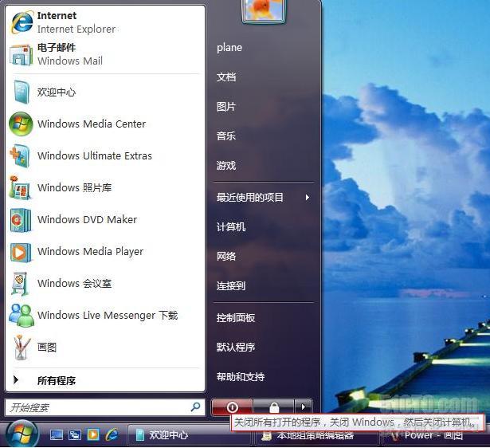Open Windows DVD Maker icon
This screenshot has height=448, width=490.
[x=21, y=220]
